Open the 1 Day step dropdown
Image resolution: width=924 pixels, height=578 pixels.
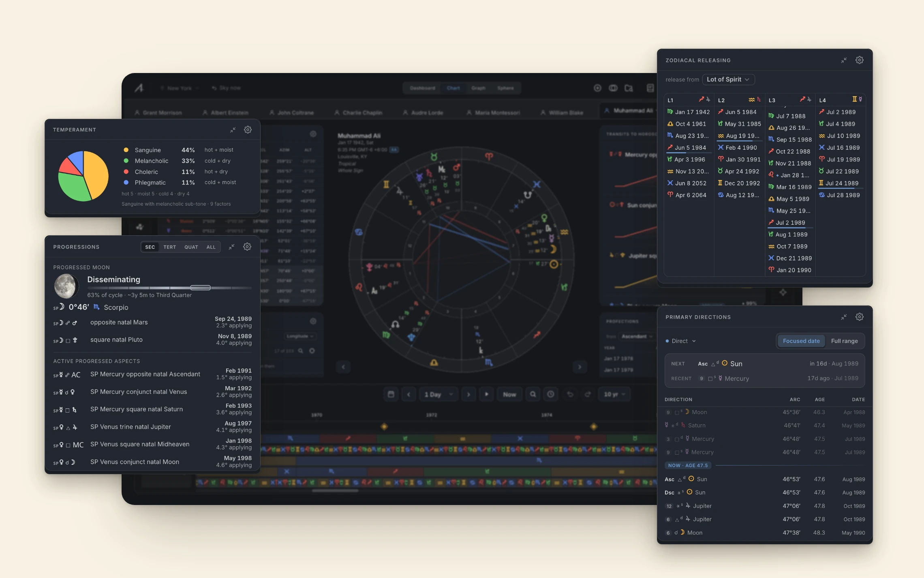tap(439, 394)
